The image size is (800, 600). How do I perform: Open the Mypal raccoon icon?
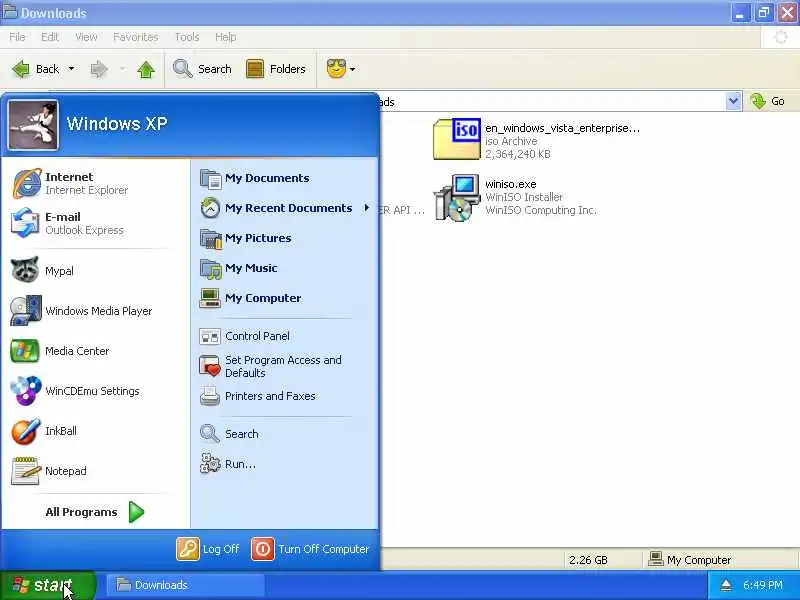click(x=25, y=270)
